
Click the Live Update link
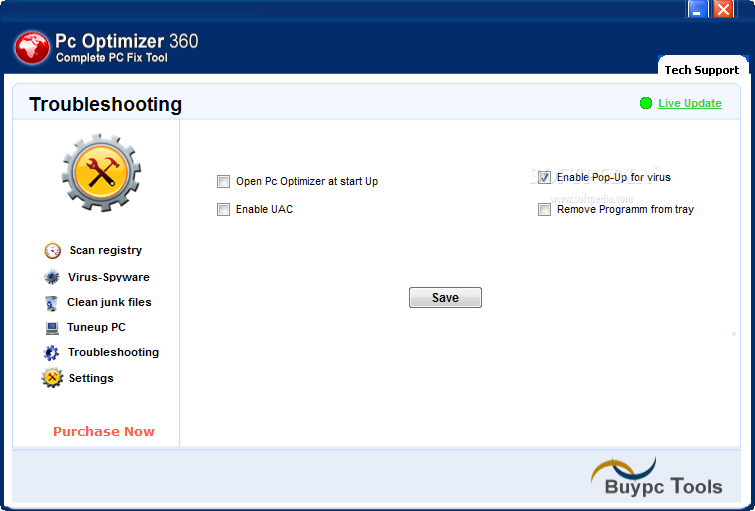pos(690,103)
